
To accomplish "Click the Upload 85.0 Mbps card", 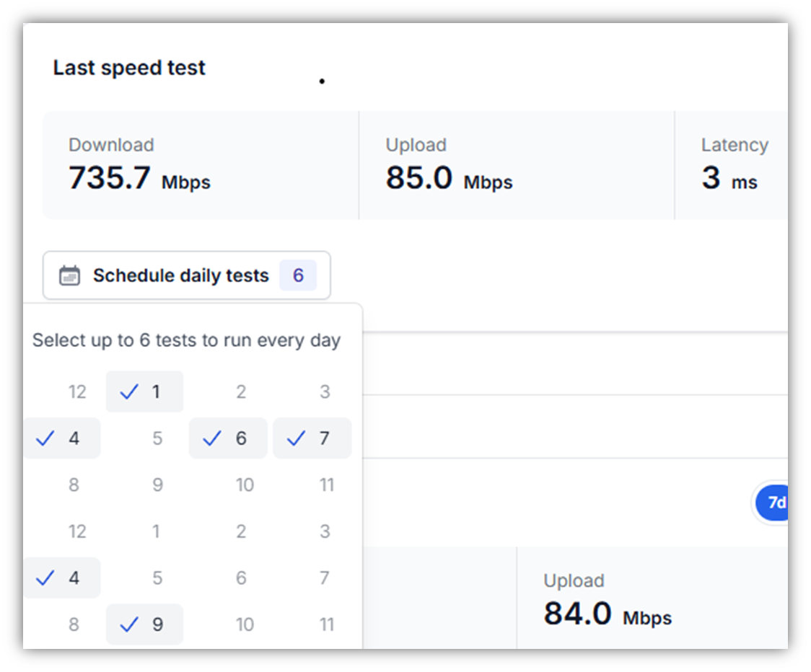I will 516,165.
